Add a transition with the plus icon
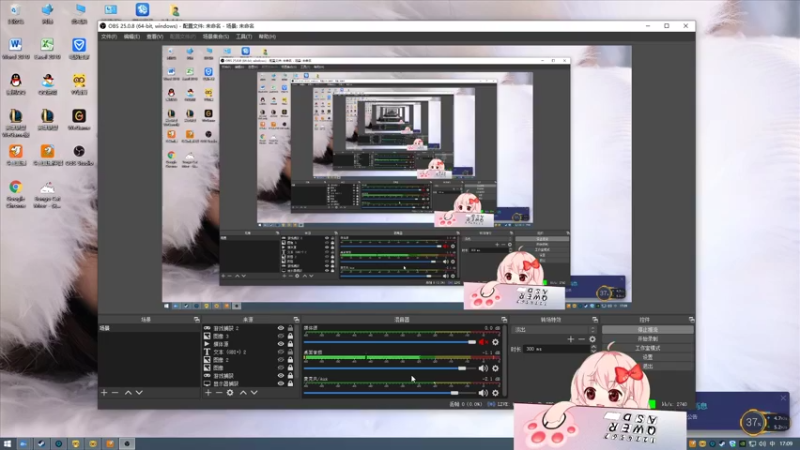This screenshot has height=450, width=800. tap(570, 339)
